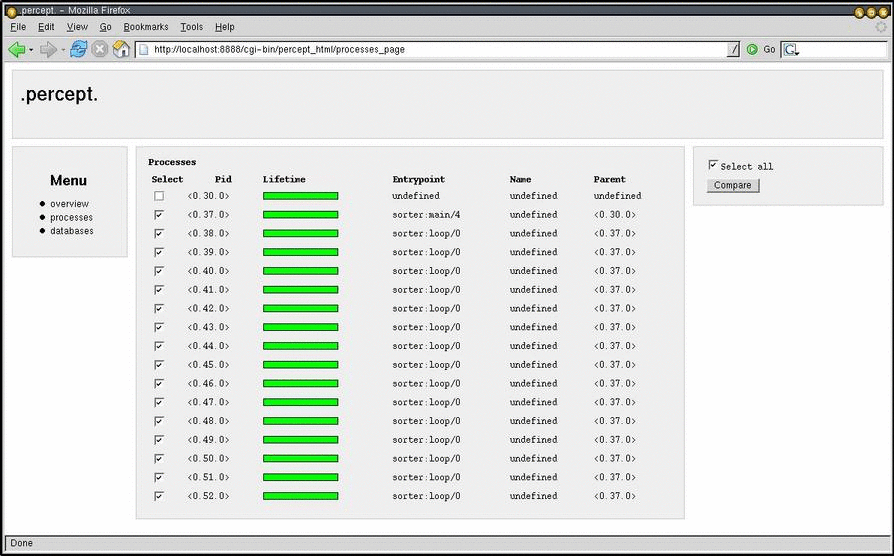Open the Tools menu
This screenshot has height=556, width=894.
tap(191, 27)
